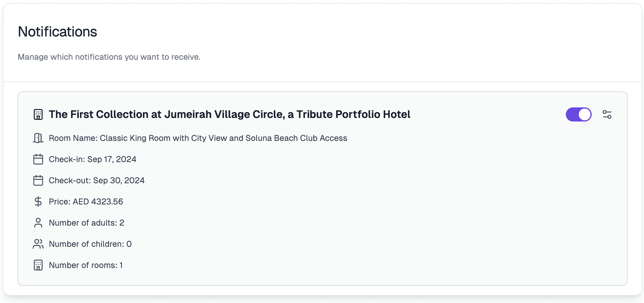This screenshot has width=644, height=303.
Task: Click the Classic King Room name text
Action: point(198,138)
